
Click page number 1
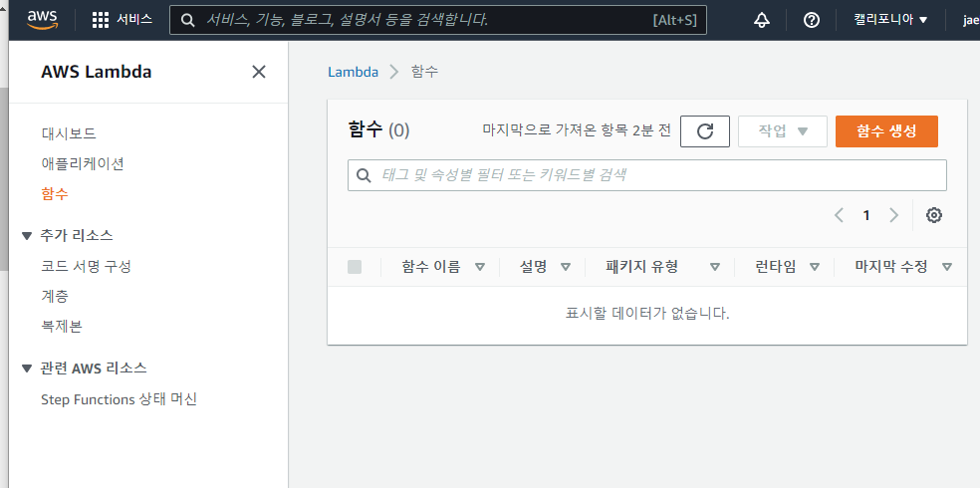pos(866,215)
